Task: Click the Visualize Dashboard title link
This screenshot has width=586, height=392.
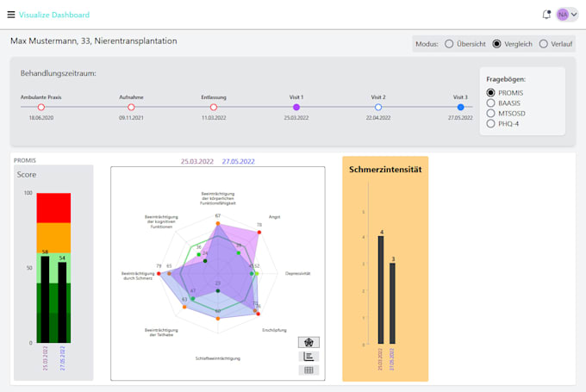Action: pyautogui.click(x=54, y=15)
